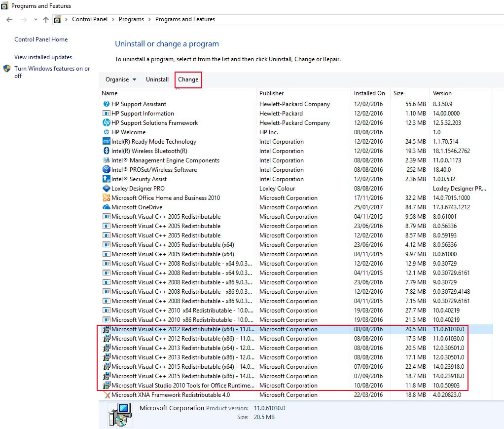The image size is (504, 429).
Task: Click version cell 17.3.6743.1212
Action: [x=451, y=207]
